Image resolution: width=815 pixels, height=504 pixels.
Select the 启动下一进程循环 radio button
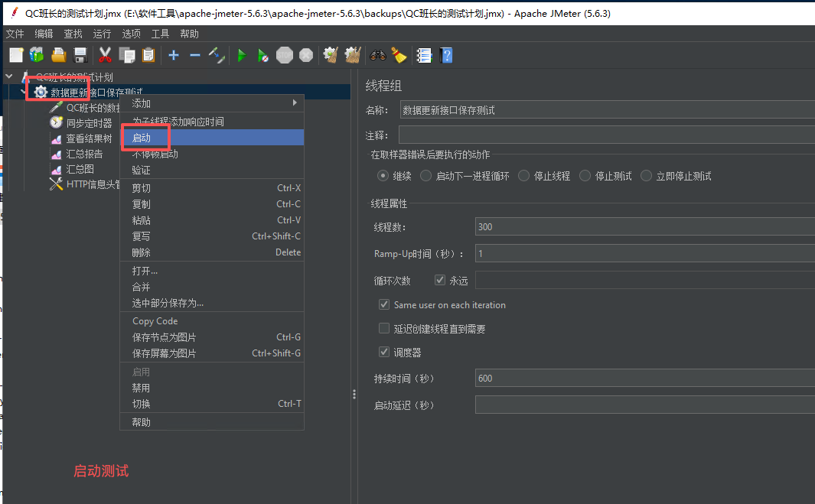pyautogui.click(x=425, y=176)
